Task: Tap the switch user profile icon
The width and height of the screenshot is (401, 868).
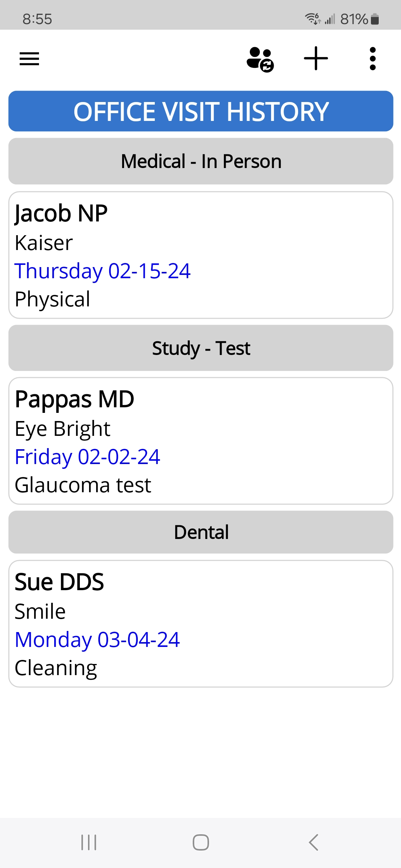Action: [260, 59]
